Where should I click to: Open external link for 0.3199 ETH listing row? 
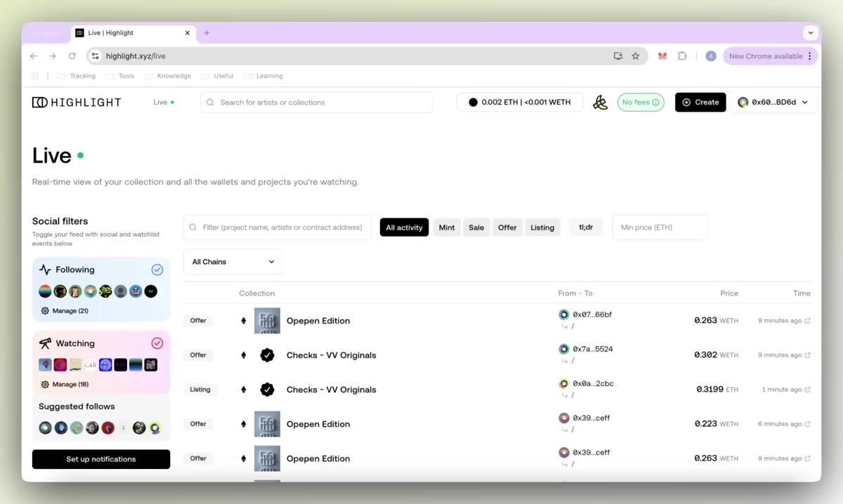pyautogui.click(x=807, y=390)
